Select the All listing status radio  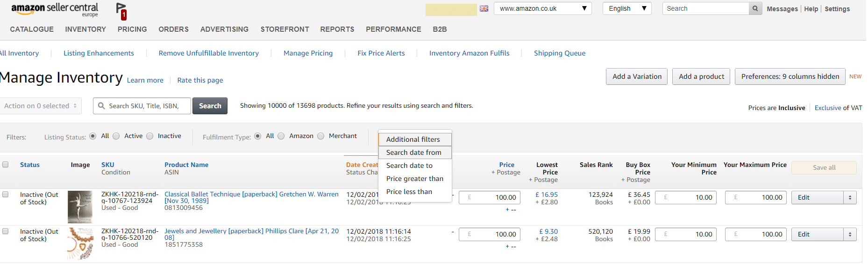[x=93, y=136]
